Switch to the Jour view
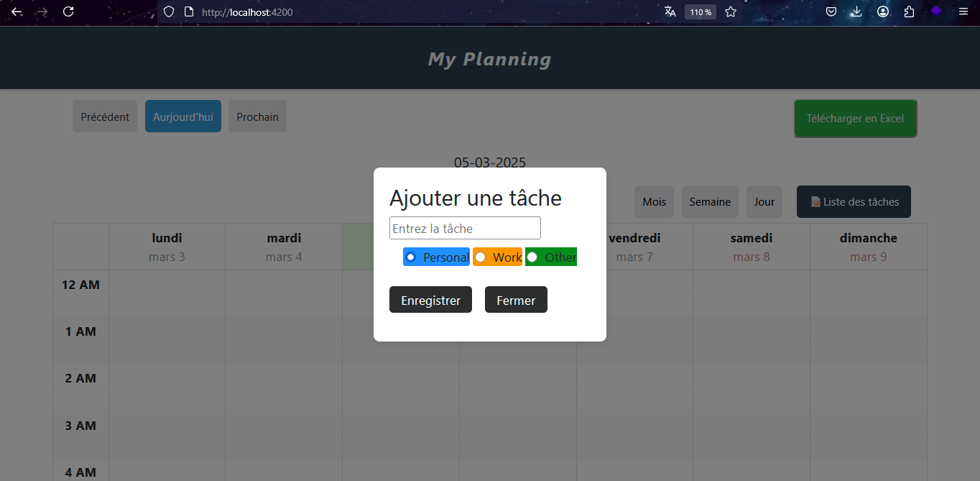Image resolution: width=980 pixels, height=481 pixels. click(x=764, y=201)
